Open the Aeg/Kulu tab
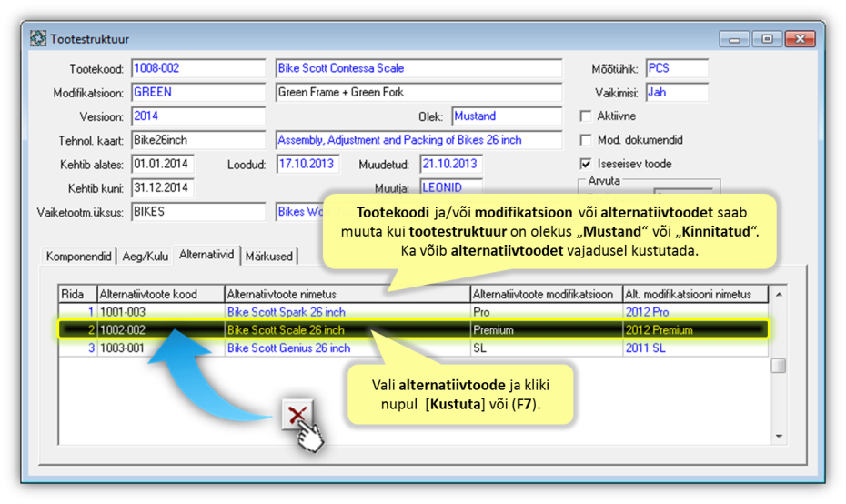Image resolution: width=846 pixels, height=504 pixels. (146, 257)
